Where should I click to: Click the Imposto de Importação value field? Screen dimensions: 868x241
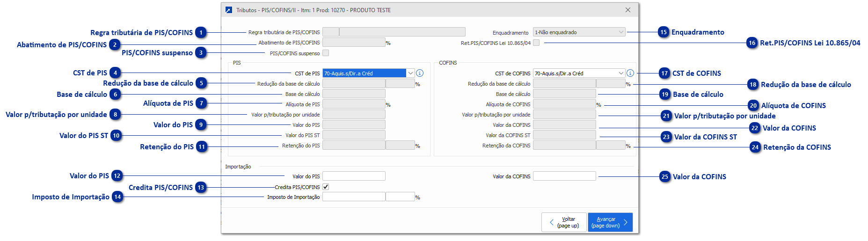coord(354,197)
